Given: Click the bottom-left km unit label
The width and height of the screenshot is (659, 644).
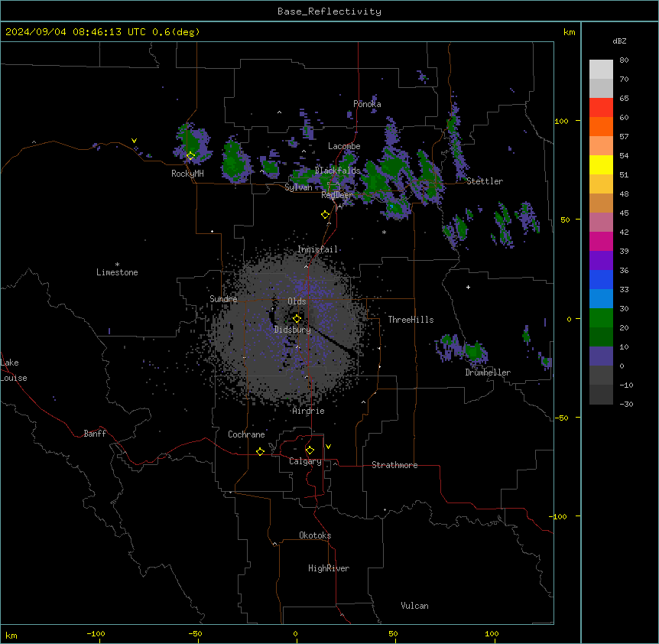Looking at the screenshot, I should (11, 635).
